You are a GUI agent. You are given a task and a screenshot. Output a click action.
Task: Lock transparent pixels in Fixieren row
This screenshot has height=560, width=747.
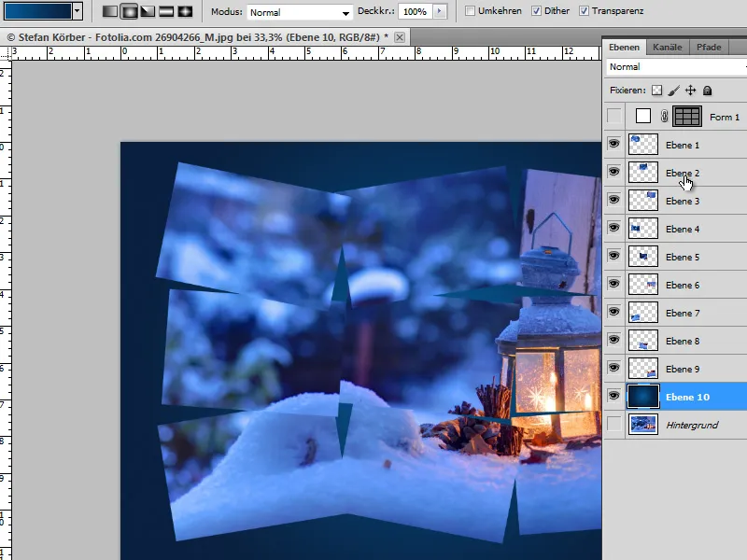point(656,91)
